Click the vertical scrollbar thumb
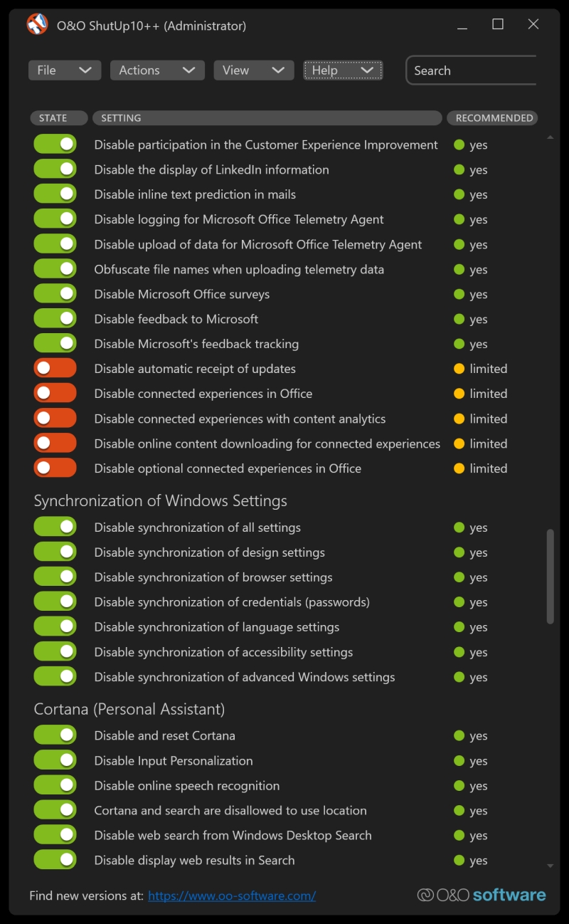The image size is (569, 924). [550, 576]
